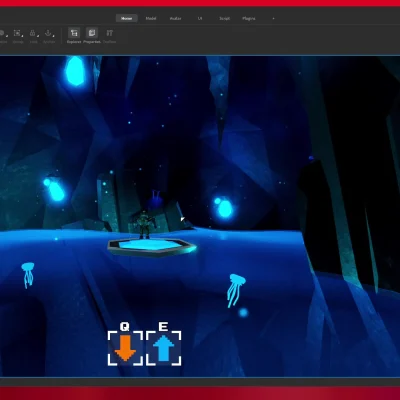Screen dimensions: 400x400
Task: Click the glowing hexagonal platform
Action: 152,247
